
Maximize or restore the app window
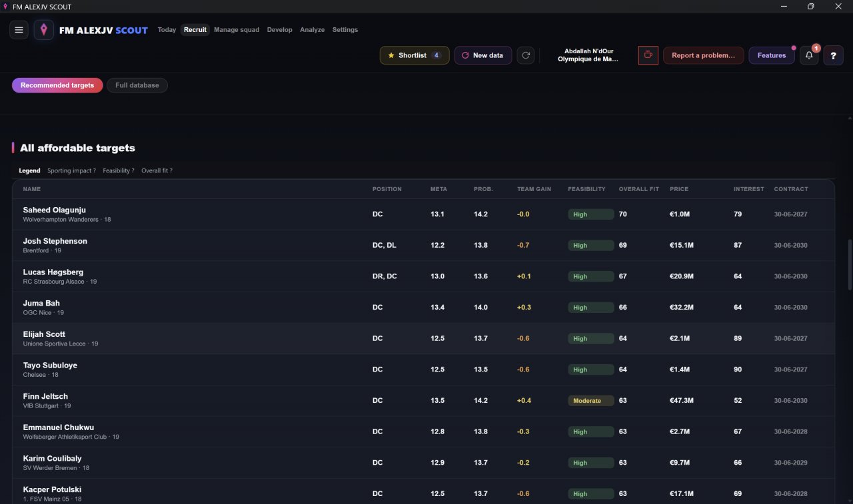(x=810, y=7)
